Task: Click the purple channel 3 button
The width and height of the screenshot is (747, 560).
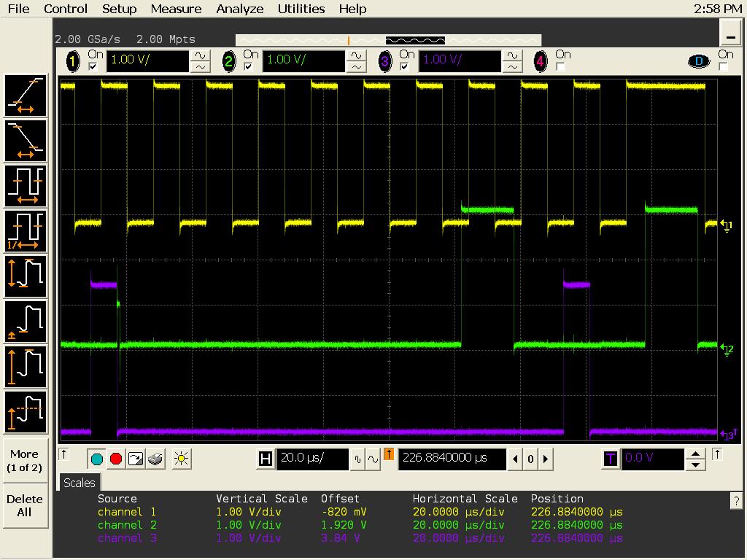Action: 385,61
